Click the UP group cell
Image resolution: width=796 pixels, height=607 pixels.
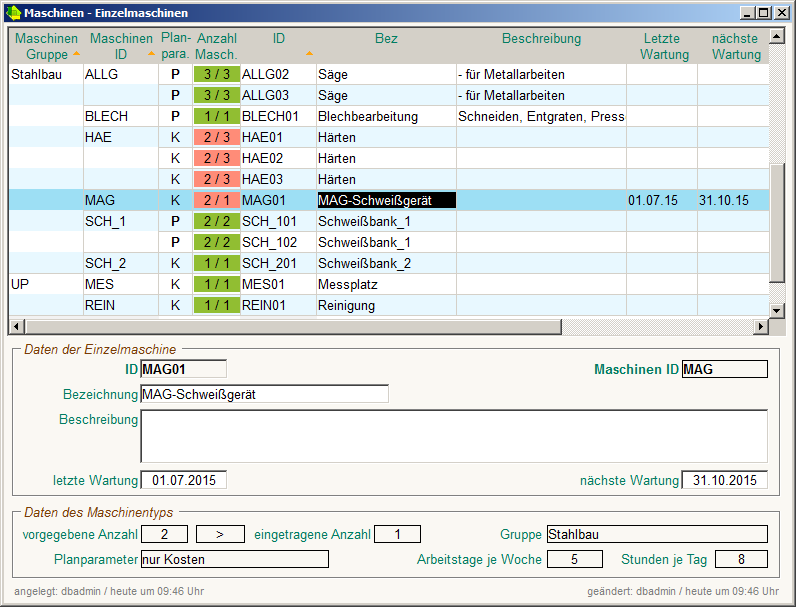pyautogui.click(x=46, y=284)
